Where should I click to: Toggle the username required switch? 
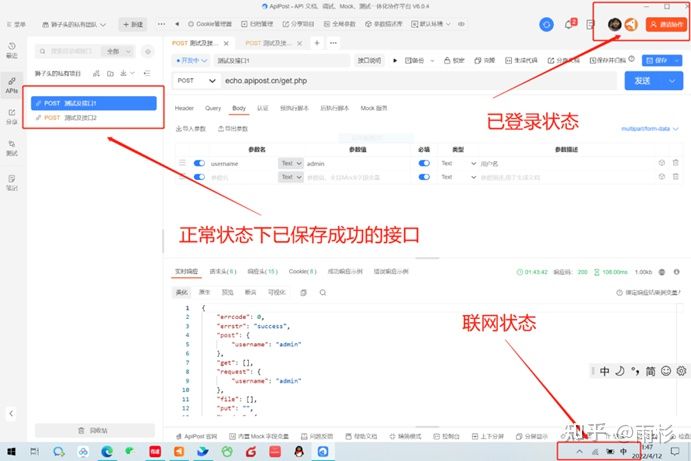(424, 163)
